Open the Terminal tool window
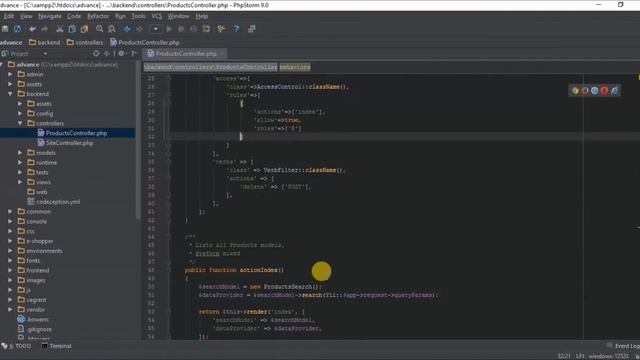 56,346
